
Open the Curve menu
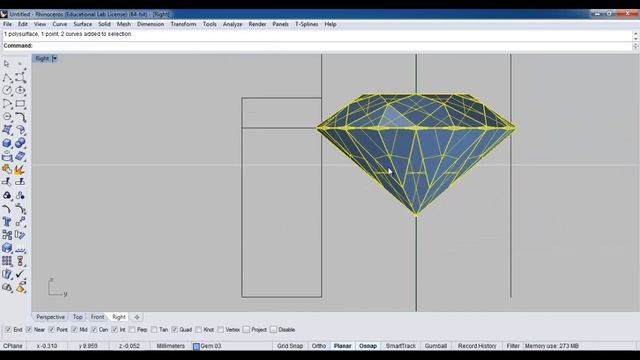(60, 24)
